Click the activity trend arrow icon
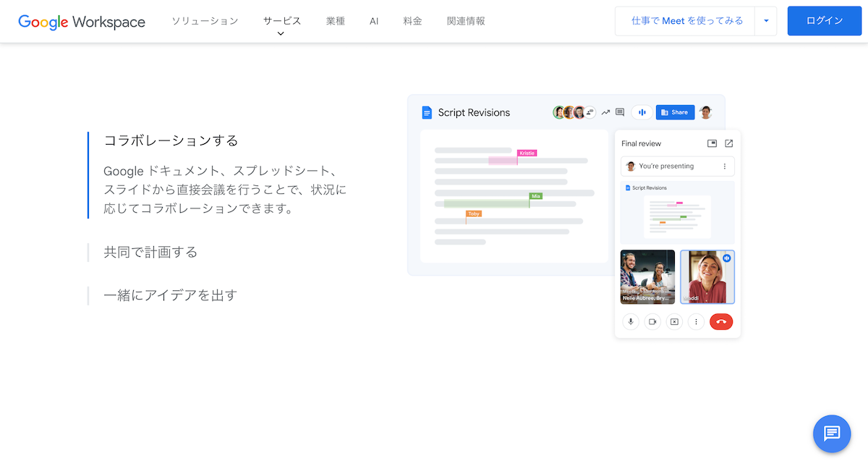 (x=605, y=112)
